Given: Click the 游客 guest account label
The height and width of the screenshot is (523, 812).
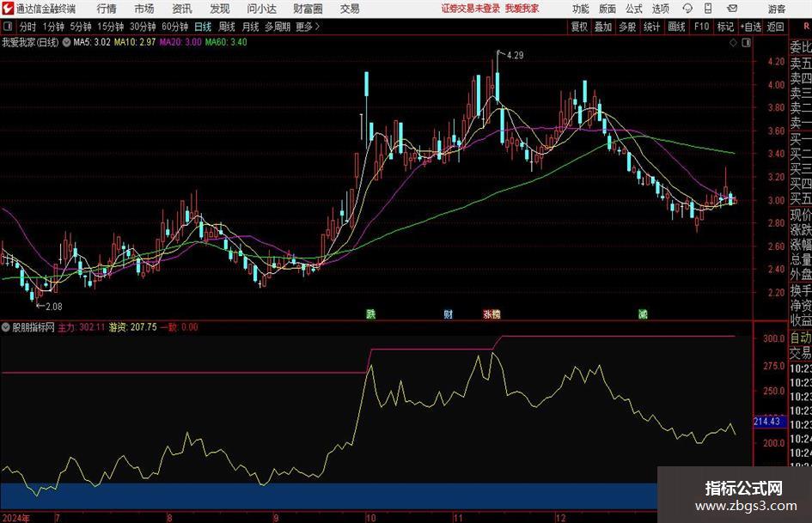Looking at the screenshot, I should point(776,9).
